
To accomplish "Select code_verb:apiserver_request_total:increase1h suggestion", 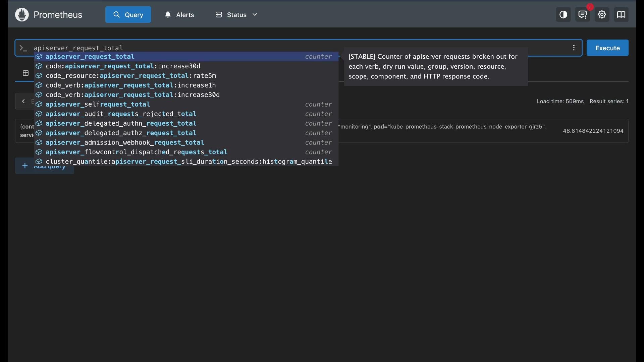I will [x=186, y=85].
